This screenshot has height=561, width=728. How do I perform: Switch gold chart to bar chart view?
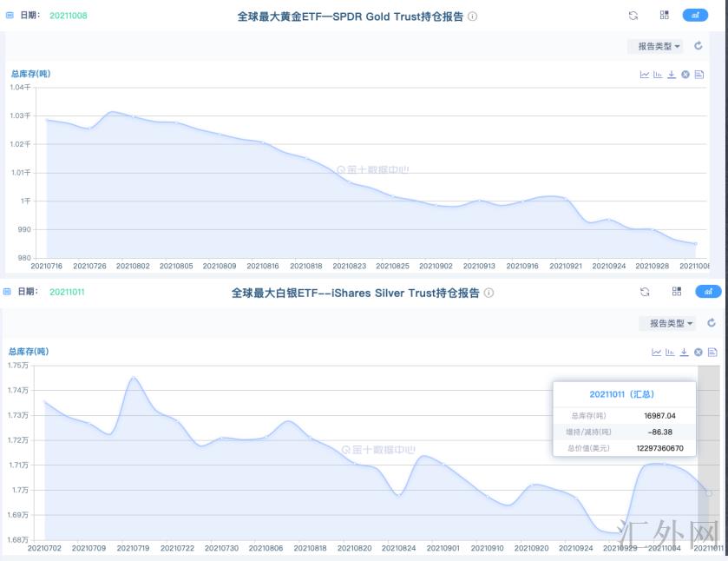(659, 75)
